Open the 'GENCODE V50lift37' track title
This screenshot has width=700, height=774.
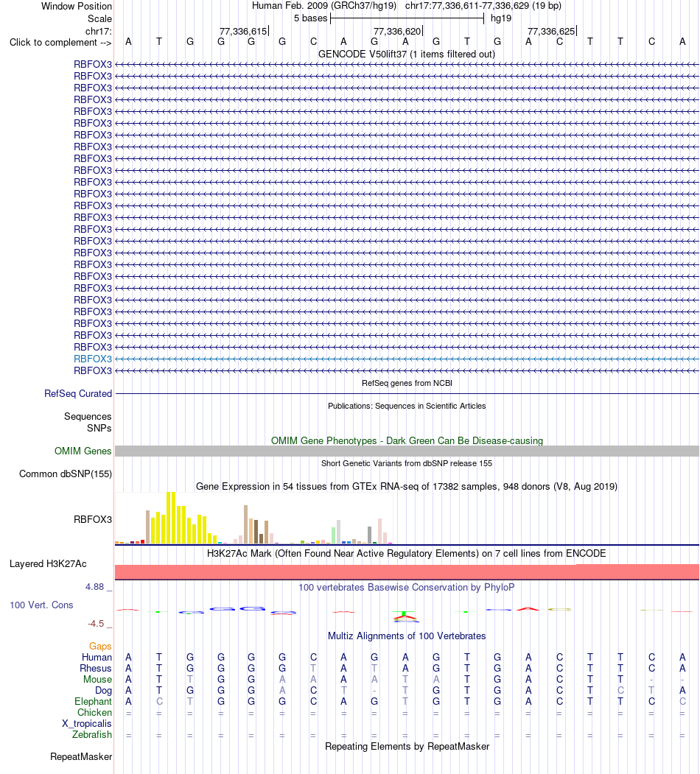(407, 54)
